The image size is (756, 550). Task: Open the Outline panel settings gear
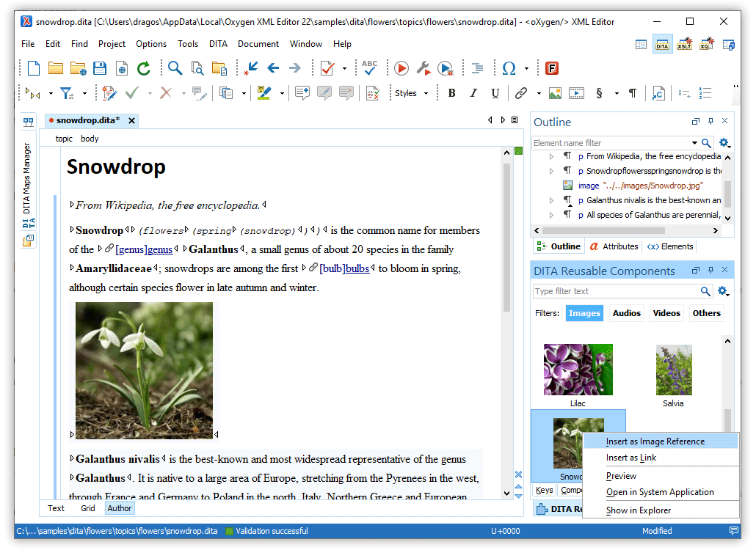click(x=724, y=142)
